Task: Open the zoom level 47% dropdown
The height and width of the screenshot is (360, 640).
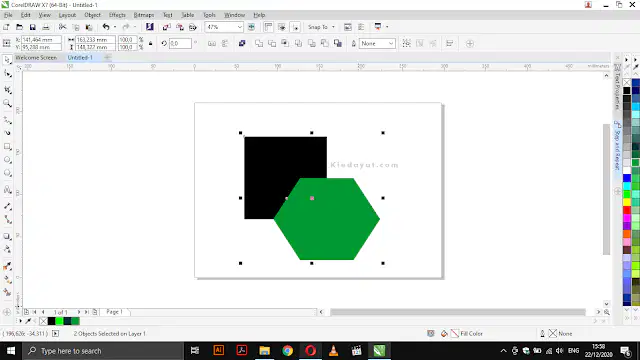Action: [224, 27]
